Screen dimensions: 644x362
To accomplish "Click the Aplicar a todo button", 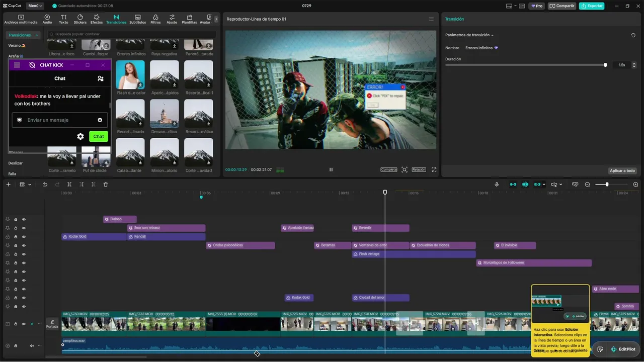I will click(x=623, y=171).
